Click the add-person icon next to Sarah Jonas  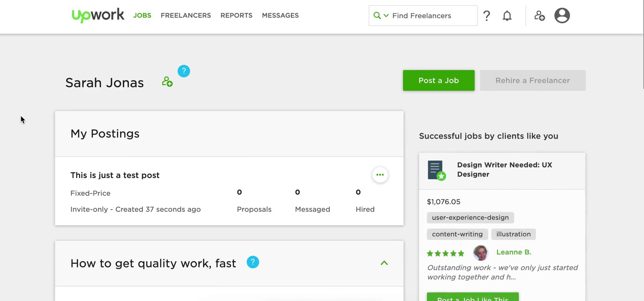[167, 81]
